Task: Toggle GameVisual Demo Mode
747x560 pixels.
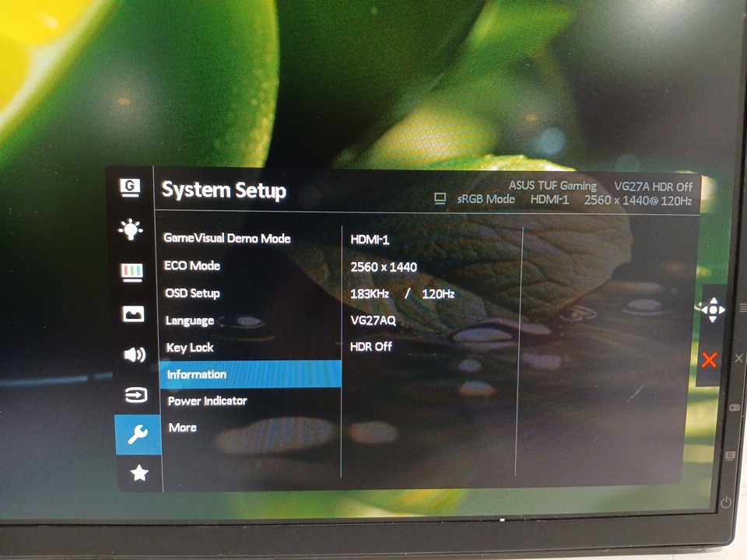Action: tap(227, 238)
